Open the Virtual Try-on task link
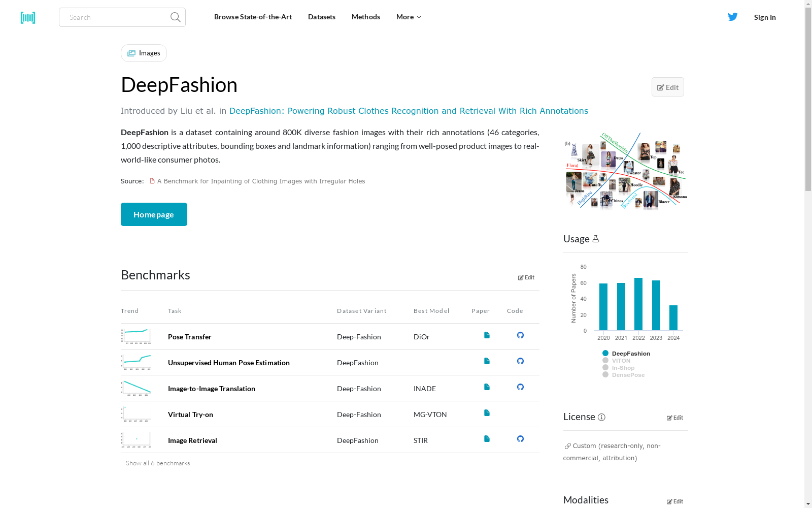Screen dimensions: 812x508 coord(190,415)
